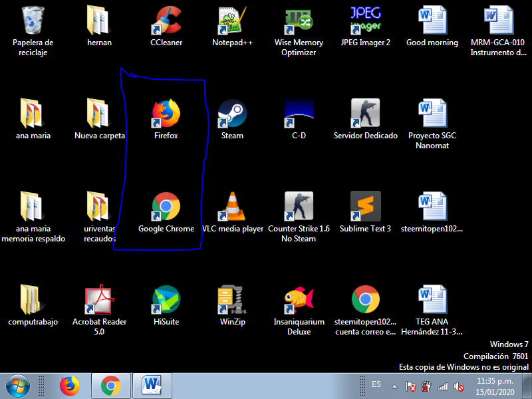The height and width of the screenshot is (399, 532).
Task: Launch Servidor Dedicado shortcut
Action: 365,114
